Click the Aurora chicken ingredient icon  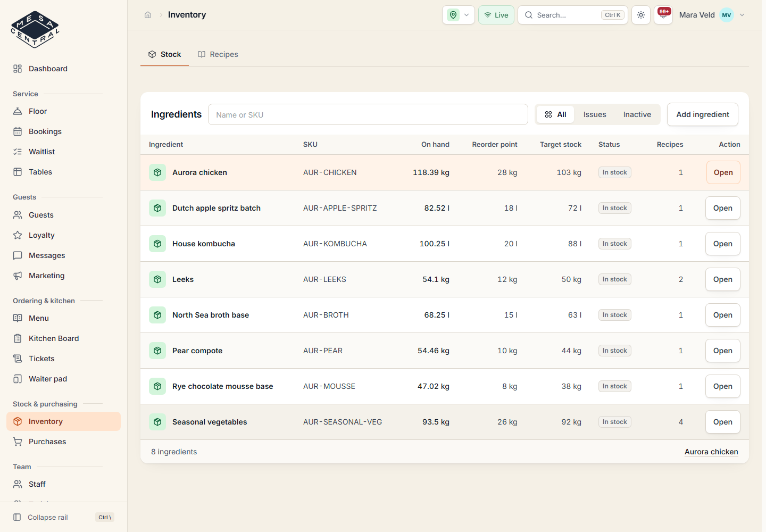(157, 172)
